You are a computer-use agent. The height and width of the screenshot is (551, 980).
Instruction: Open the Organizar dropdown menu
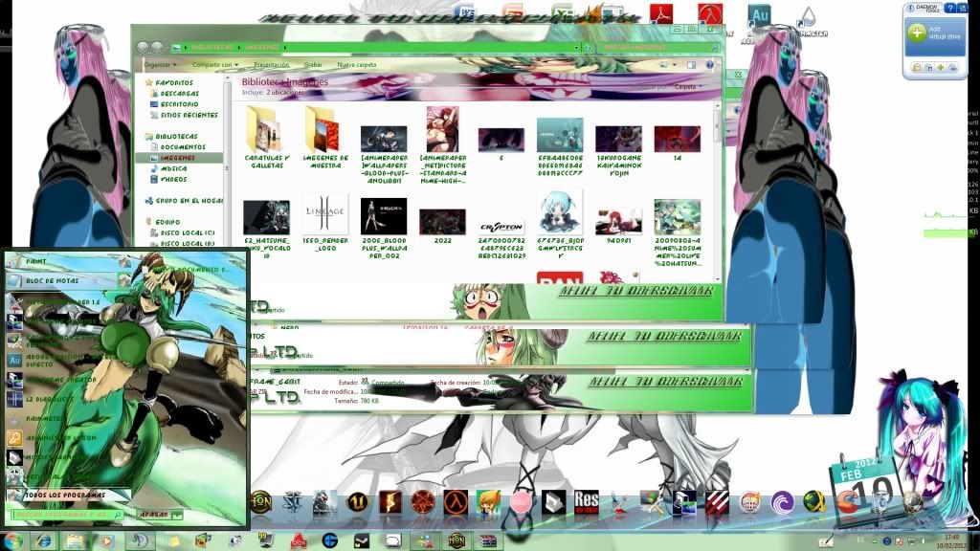coord(160,64)
